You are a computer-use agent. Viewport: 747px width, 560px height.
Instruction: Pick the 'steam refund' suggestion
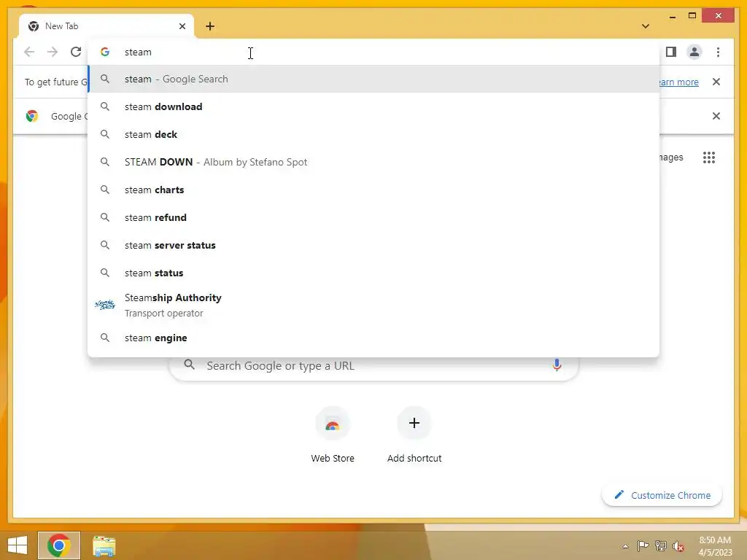[373, 217]
